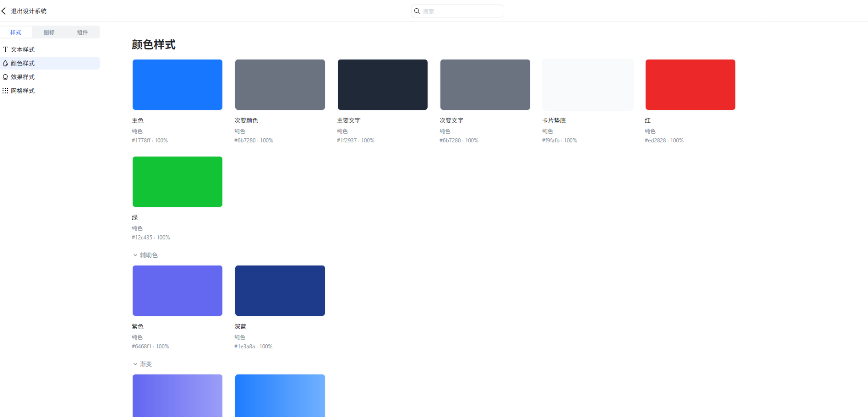Select the blue gradient swatch
The width and height of the screenshot is (868, 417).
point(280,396)
